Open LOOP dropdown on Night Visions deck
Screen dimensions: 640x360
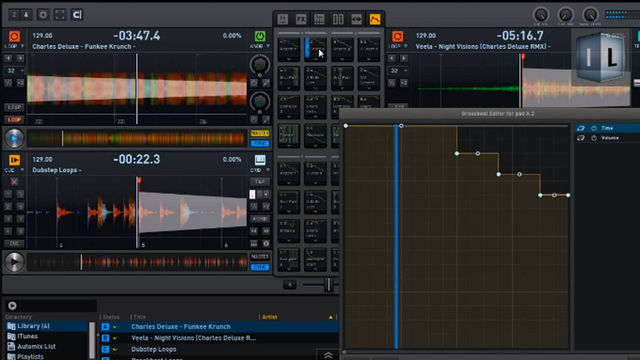pos(397,46)
